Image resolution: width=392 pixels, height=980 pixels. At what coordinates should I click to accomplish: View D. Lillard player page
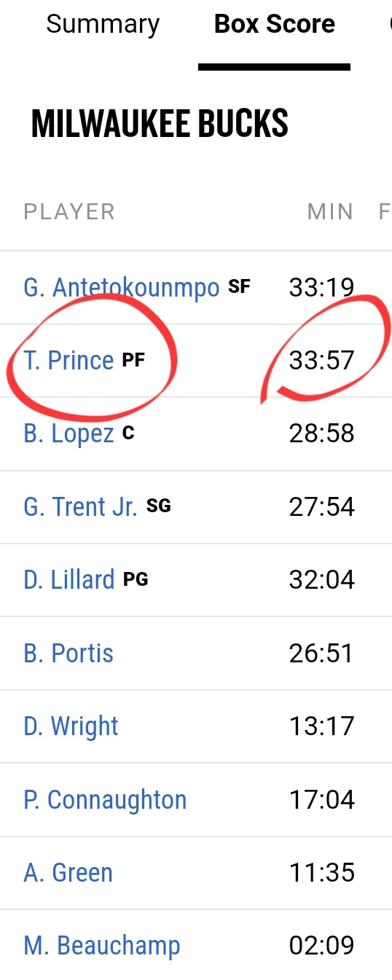click(x=69, y=580)
